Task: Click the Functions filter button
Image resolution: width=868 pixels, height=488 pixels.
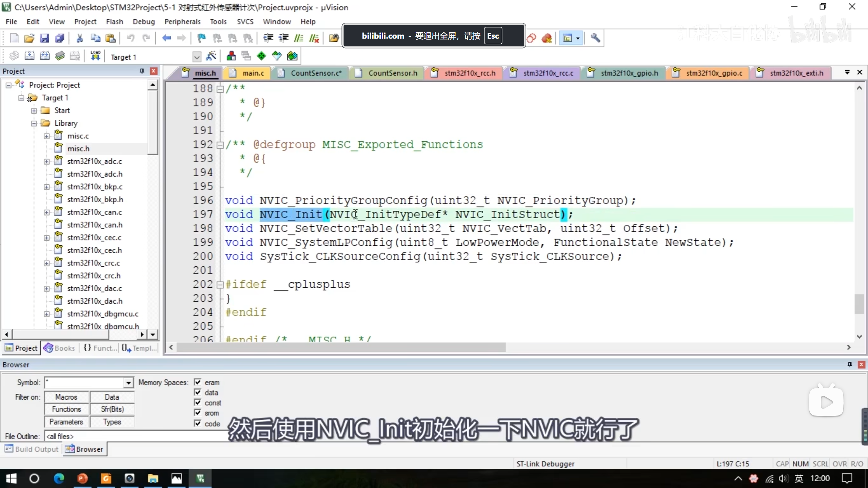Action: [66, 409]
